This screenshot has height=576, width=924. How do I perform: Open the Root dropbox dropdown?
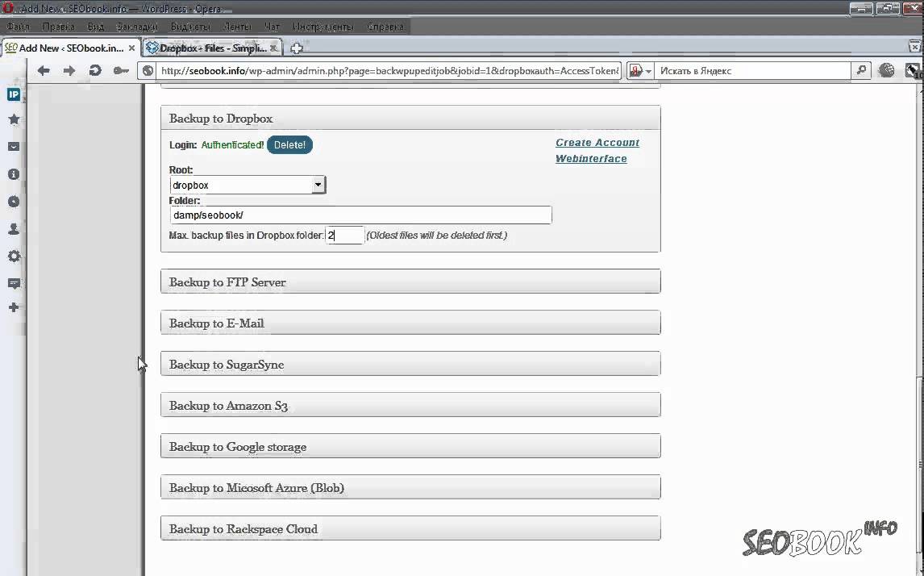[x=248, y=185]
